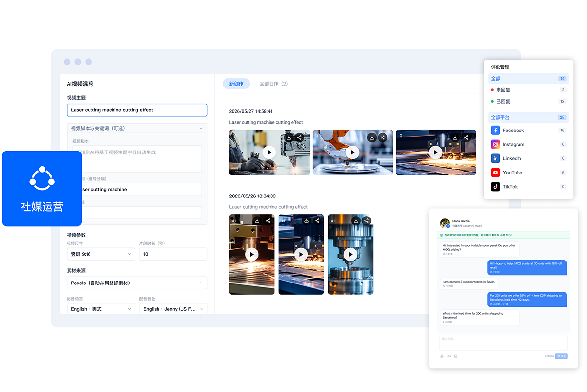
Task: Select the Facebook platform row
Action: (x=529, y=131)
